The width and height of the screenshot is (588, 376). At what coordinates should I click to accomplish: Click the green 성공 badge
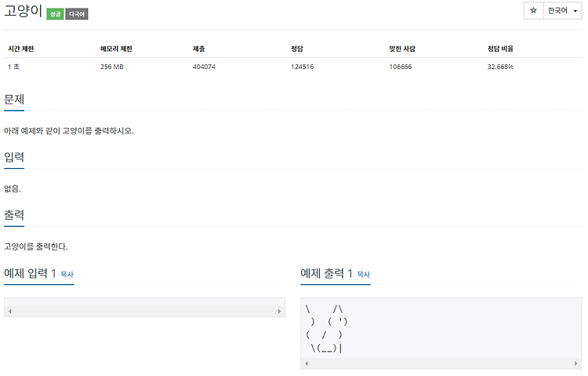[x=55, y=14]
